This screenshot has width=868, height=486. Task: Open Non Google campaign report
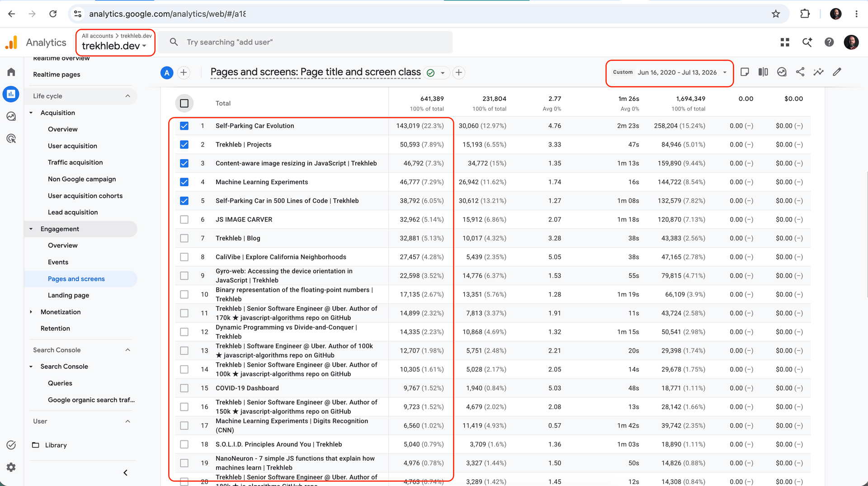pos(82,179)
